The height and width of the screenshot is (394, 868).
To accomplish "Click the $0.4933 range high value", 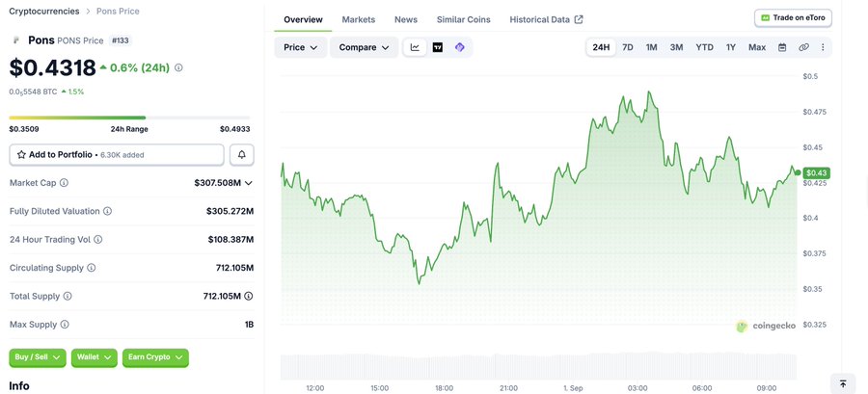I will click(x=234, y=129).
